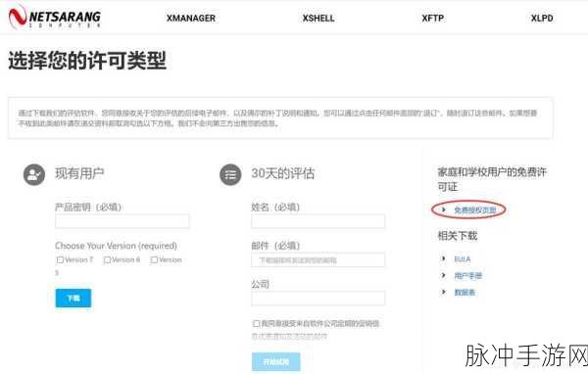
Task: Open the 用户手册 link
Action: point(468,276)
